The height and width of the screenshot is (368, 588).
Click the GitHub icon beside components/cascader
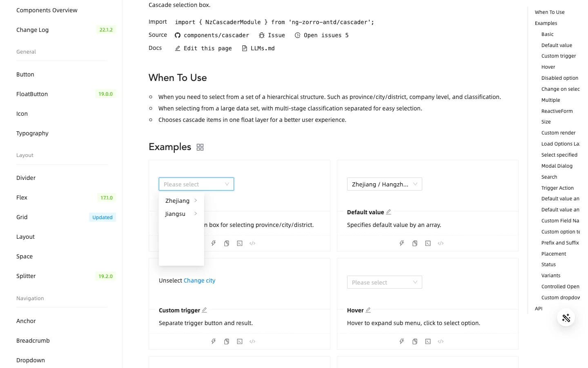(x=178, y=36)
